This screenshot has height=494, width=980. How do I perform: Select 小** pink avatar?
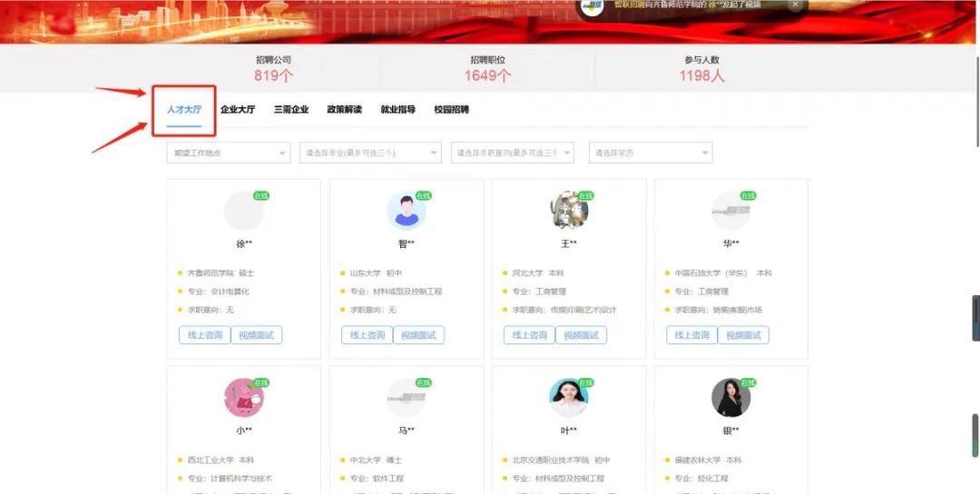click(243, 397)
